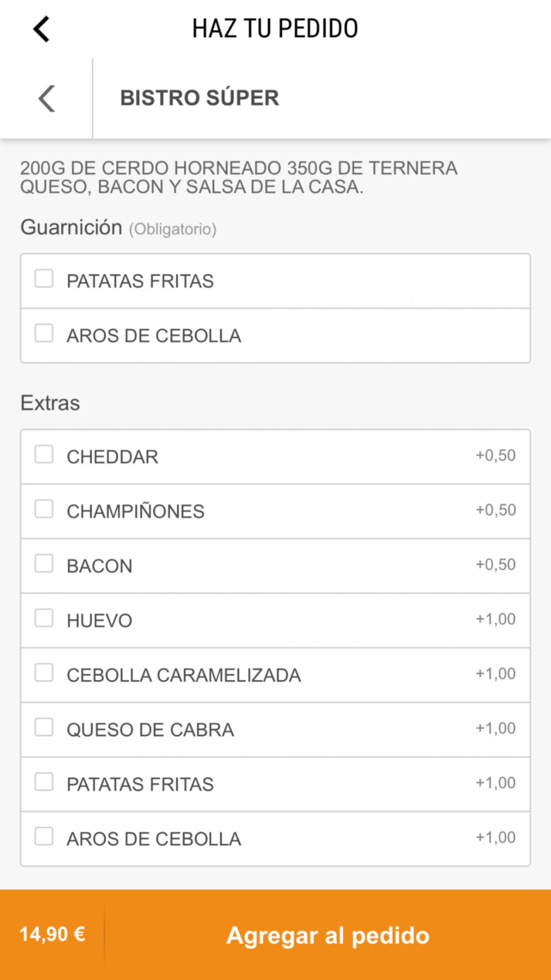Click the BISTRO SÚPER product title
The image size is (551, 980).
199,98
